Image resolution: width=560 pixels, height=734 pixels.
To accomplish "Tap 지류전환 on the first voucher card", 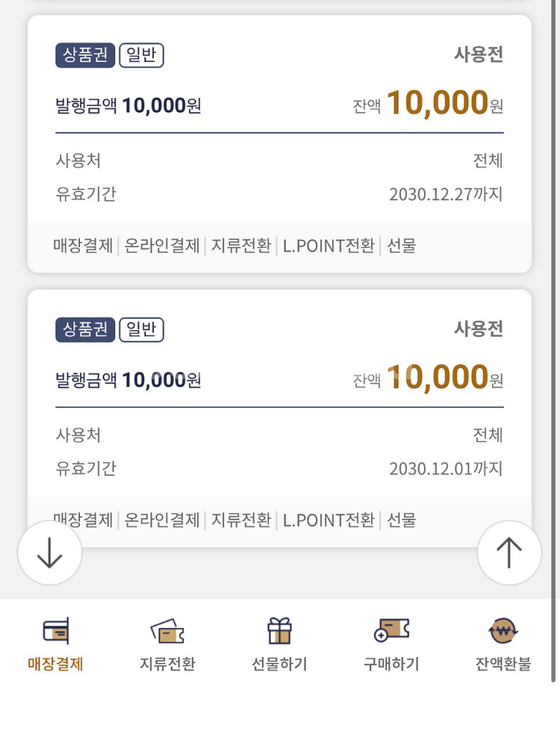I will 241,246.
